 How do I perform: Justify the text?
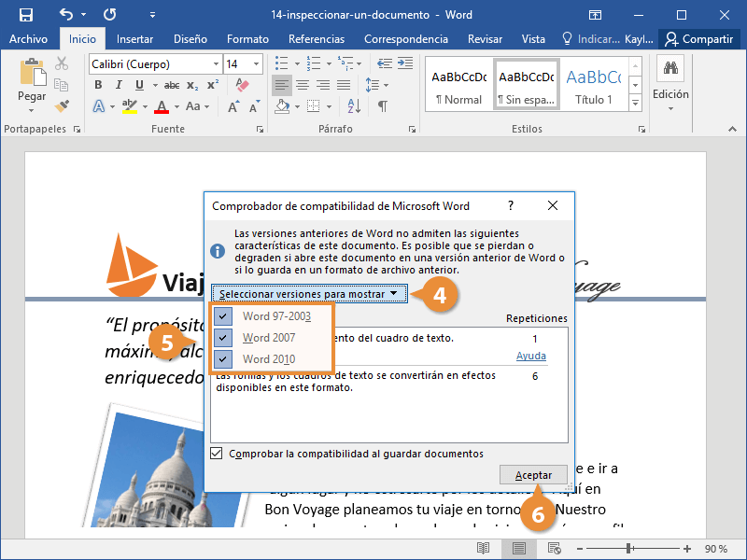344,85
